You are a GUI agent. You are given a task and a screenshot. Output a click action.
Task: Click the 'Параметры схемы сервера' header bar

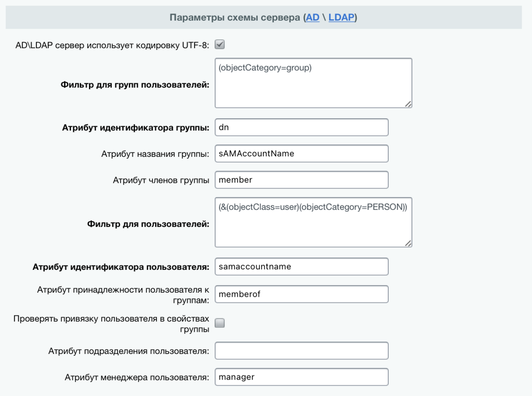[x=264, y=18]
